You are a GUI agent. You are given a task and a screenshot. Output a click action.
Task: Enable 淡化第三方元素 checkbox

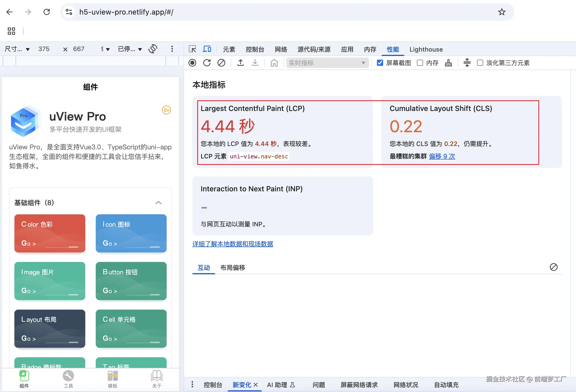click(x=480, y=63)
